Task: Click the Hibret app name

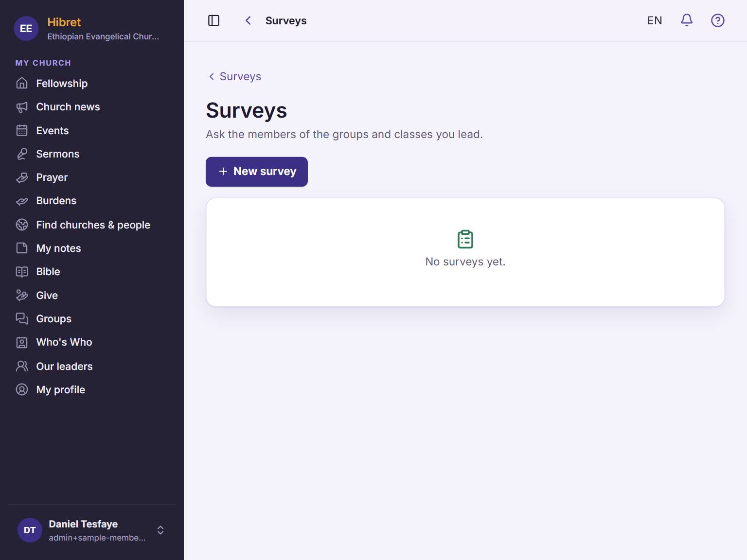Action: click(x=64, y=22)
